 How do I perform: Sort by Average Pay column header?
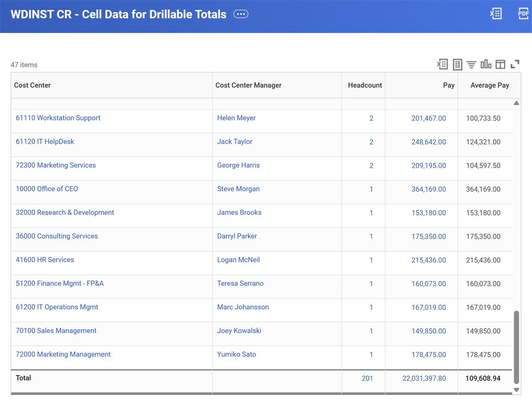tap(489, 85)
